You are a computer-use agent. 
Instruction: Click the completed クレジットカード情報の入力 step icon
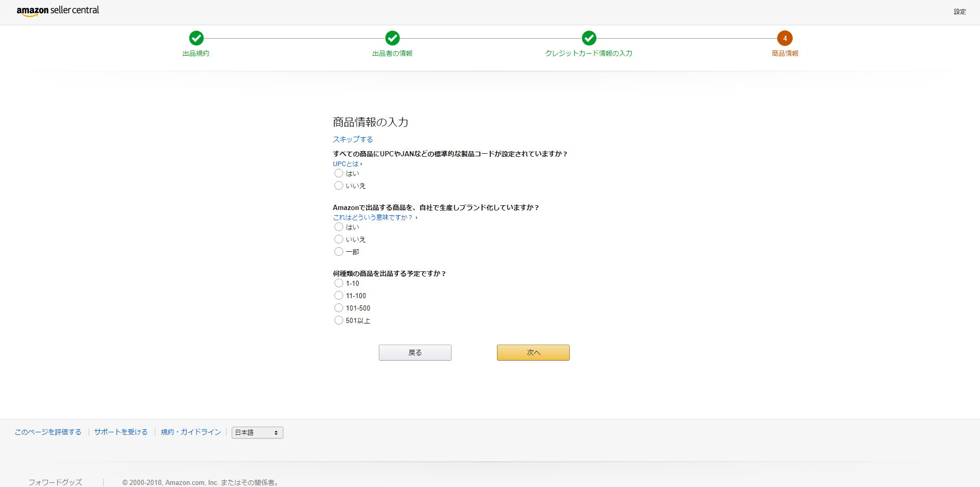(589, 38)
